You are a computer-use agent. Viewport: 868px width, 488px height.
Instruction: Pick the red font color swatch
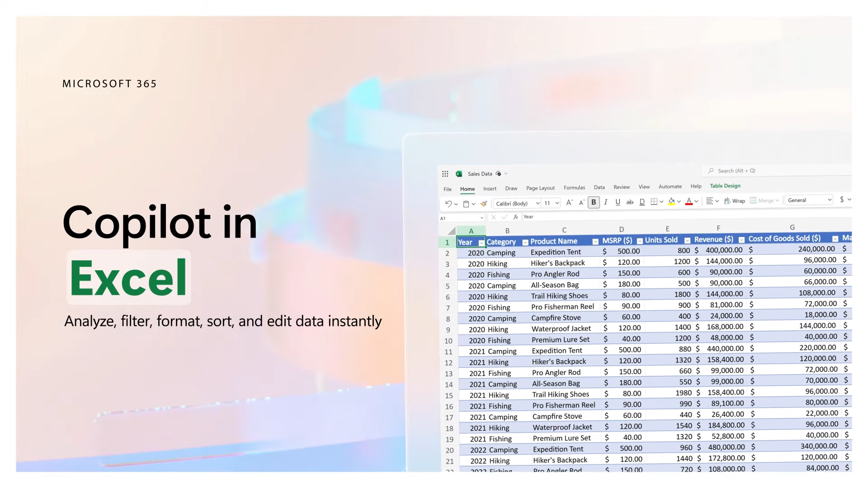click(x=689, y=205)
